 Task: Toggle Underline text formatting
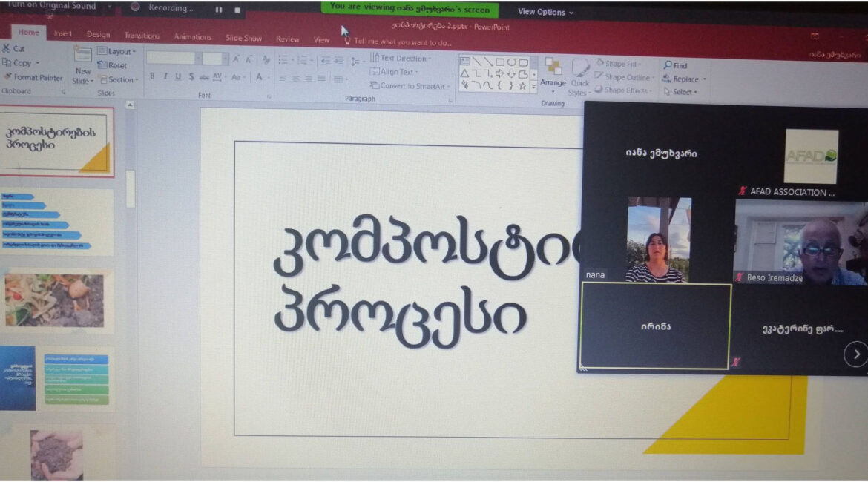177,76
